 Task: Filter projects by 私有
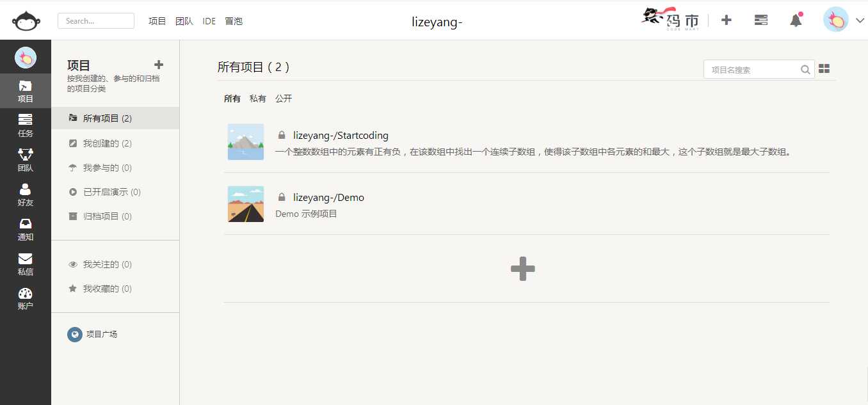click(x=258, y=98)
